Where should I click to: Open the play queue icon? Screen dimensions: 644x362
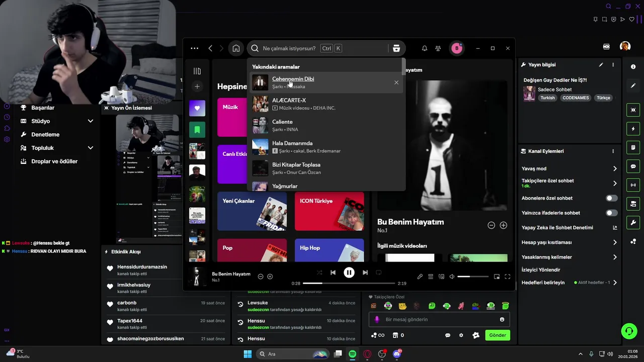pyautogui.click(x=431, y=277)
